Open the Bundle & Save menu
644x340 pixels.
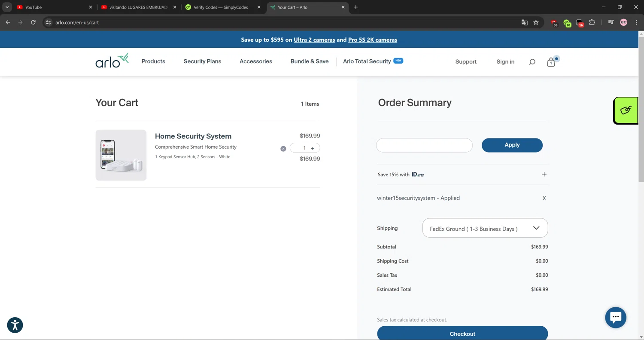310,61
